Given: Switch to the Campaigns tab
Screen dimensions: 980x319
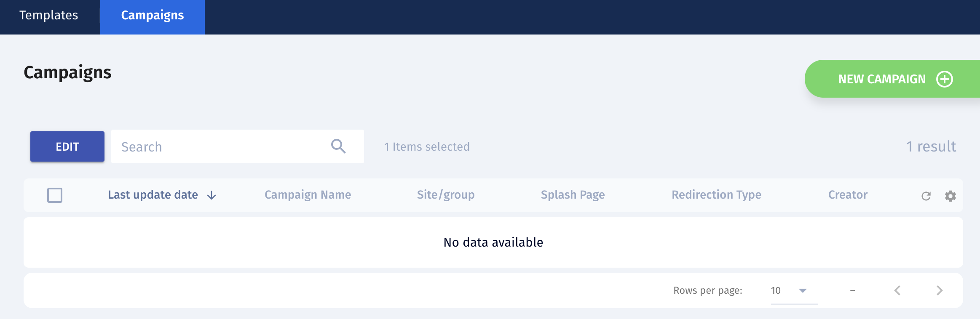Looking at the screenshot, I should (153, 16).
